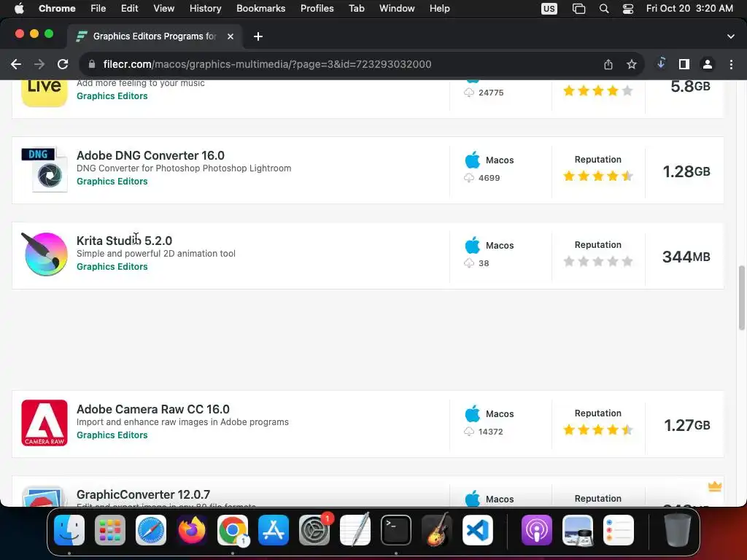Click Graphics Editors category under Adobe DNG Converter
The width and height of the screenshot is (747, 560).
click(x=112, y=182)
